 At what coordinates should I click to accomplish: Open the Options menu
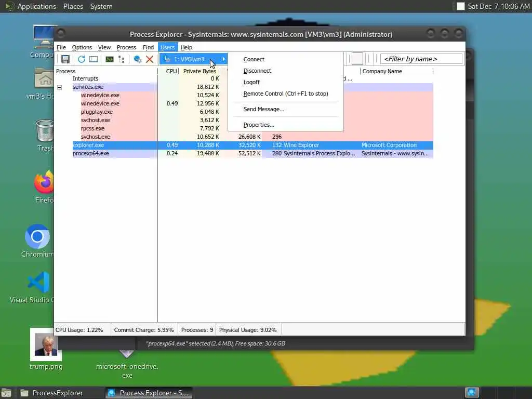[82, 47]
